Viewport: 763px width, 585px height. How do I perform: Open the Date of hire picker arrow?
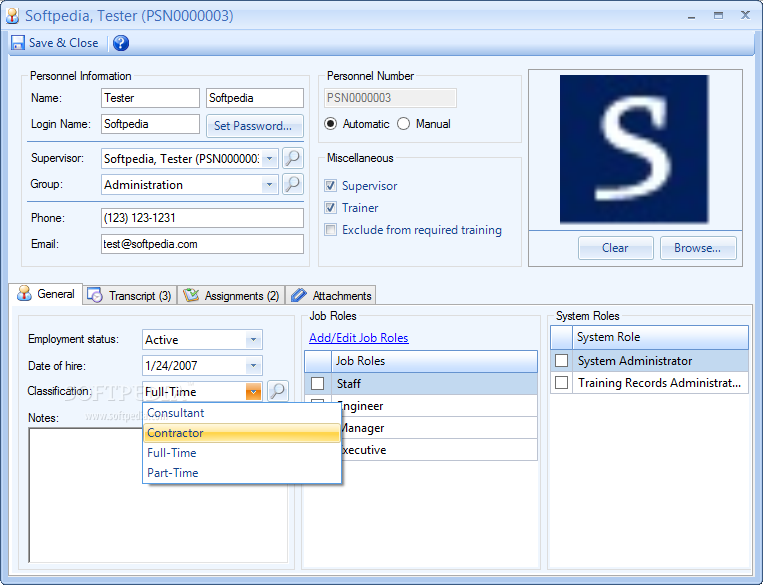coord(253,366)
